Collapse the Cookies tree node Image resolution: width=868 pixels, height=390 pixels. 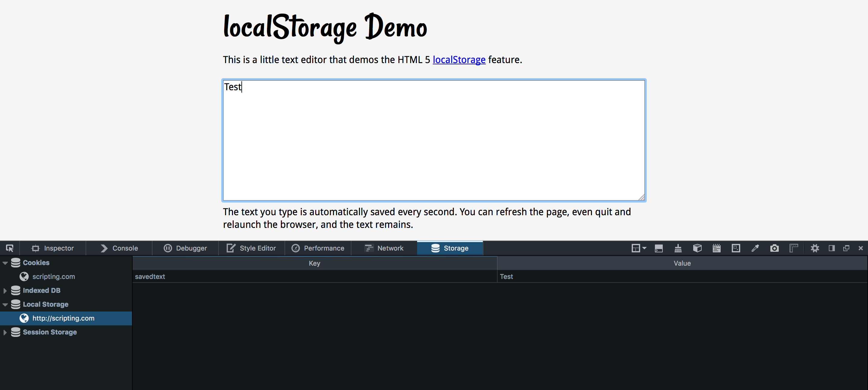[x=5, y=263]
